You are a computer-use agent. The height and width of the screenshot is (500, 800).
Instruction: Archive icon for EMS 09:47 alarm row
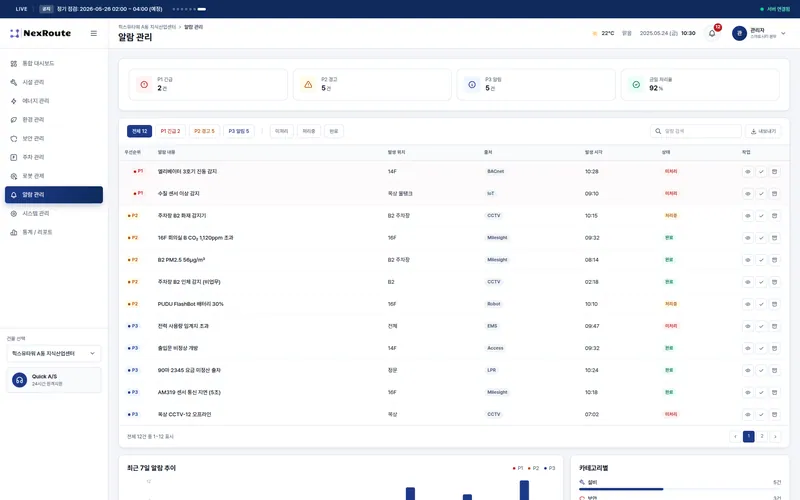tap(774, 326)
